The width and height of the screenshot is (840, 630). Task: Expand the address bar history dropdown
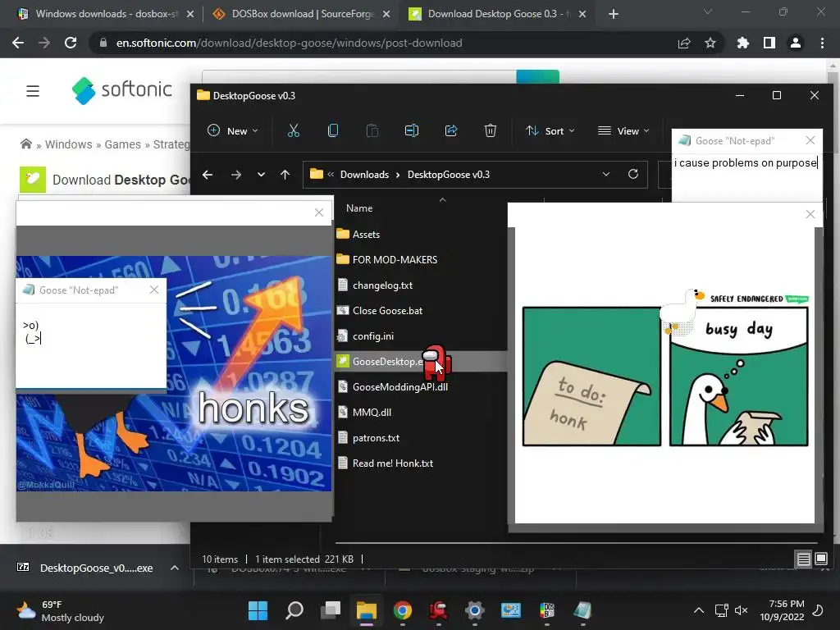(606, 174)
